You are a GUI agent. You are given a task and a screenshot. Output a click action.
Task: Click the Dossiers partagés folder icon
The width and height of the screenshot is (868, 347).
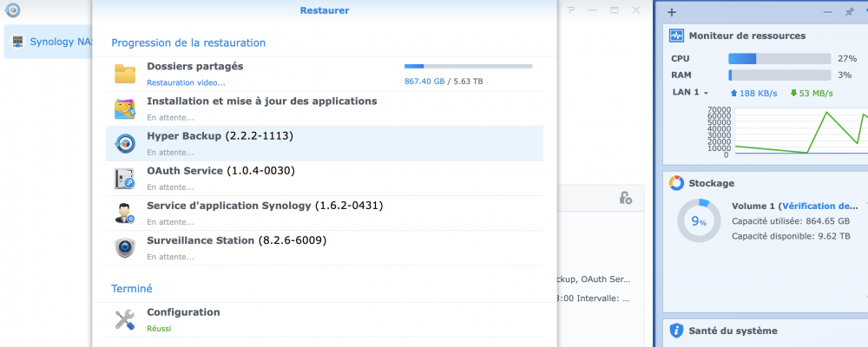(124, 74)
